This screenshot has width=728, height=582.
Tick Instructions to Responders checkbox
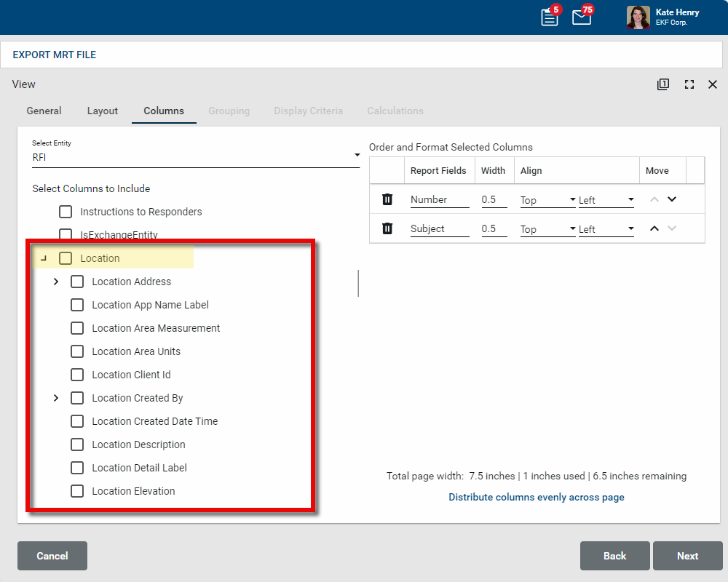coord(66,212)
